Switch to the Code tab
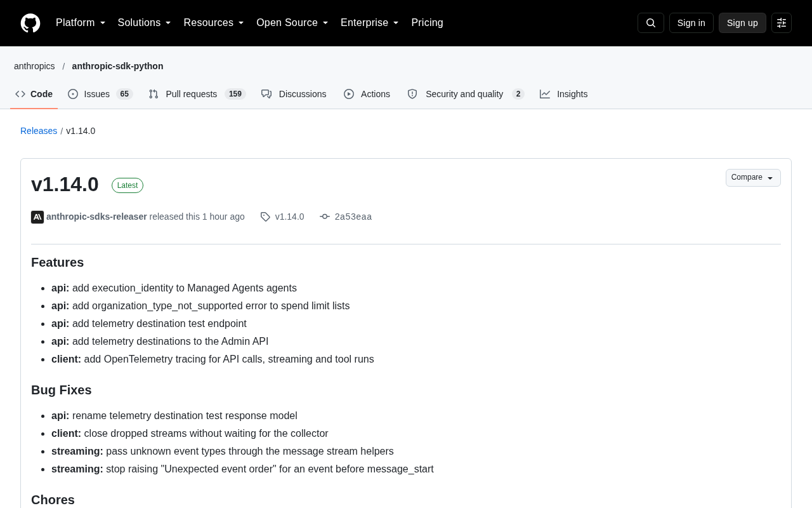812x508 pixels. click(x=34, y=94)
